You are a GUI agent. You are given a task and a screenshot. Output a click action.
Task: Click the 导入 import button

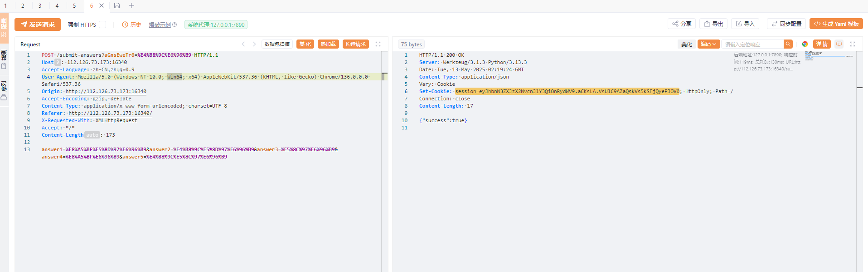[x=745, y=24]
